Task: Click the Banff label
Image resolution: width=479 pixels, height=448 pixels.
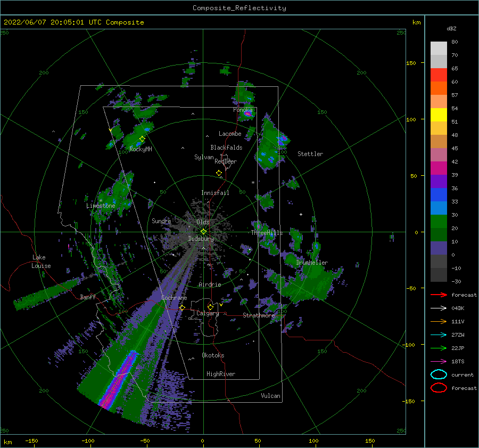Action: (88, 297)
